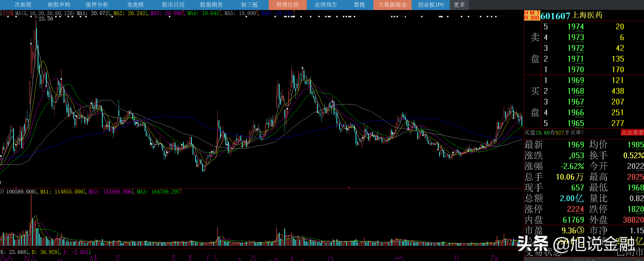Image resolution: width=644 pixels, height=261 pixels.
Task: Click the 换手 value 0.52%
Action: (x=634, y=155)
